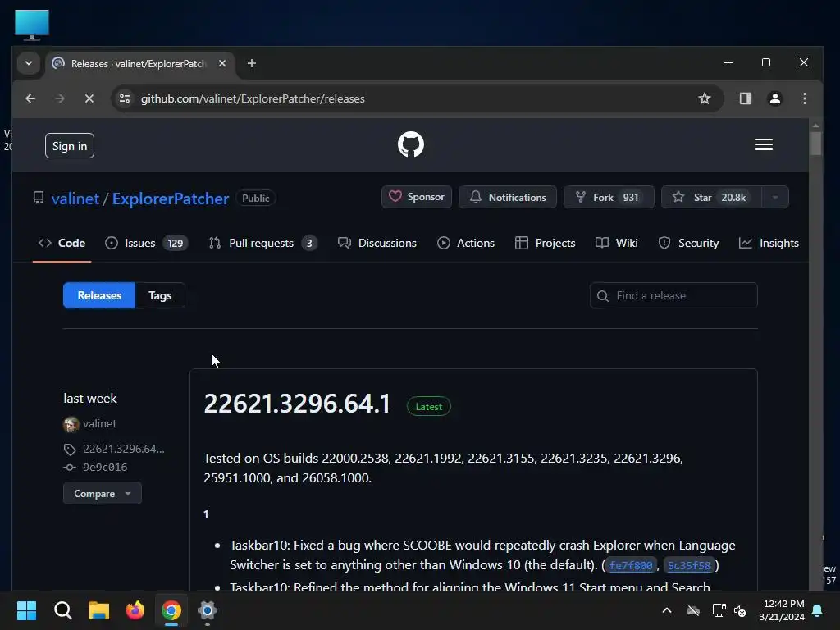Open Windows Start menu
Viewport: 840px width, 630px height.
(x=27, y=610)
